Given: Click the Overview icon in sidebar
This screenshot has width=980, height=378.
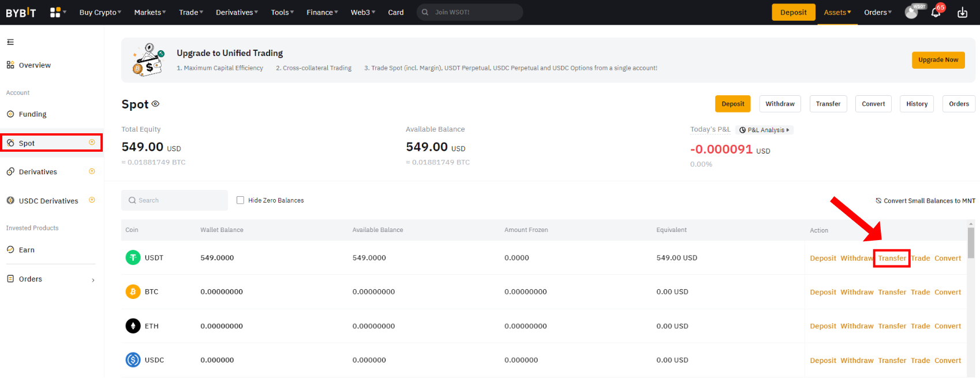Looking at the screenshot, I should click(10, 65).
